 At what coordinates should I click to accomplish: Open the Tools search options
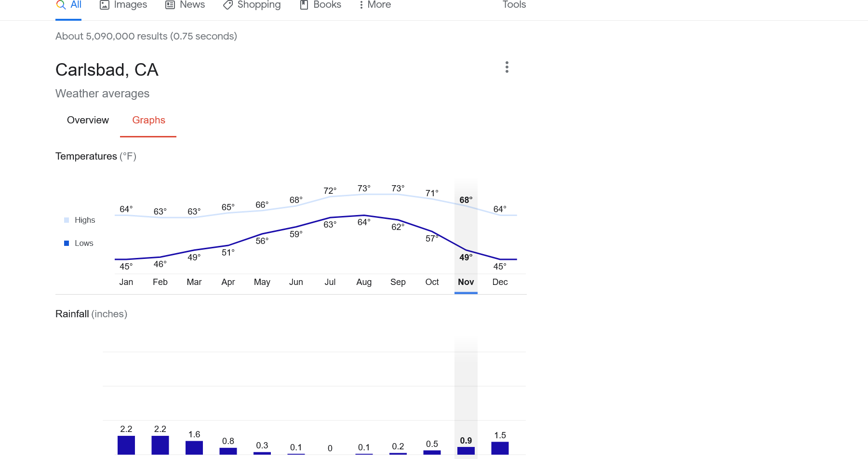pos(514,5)
